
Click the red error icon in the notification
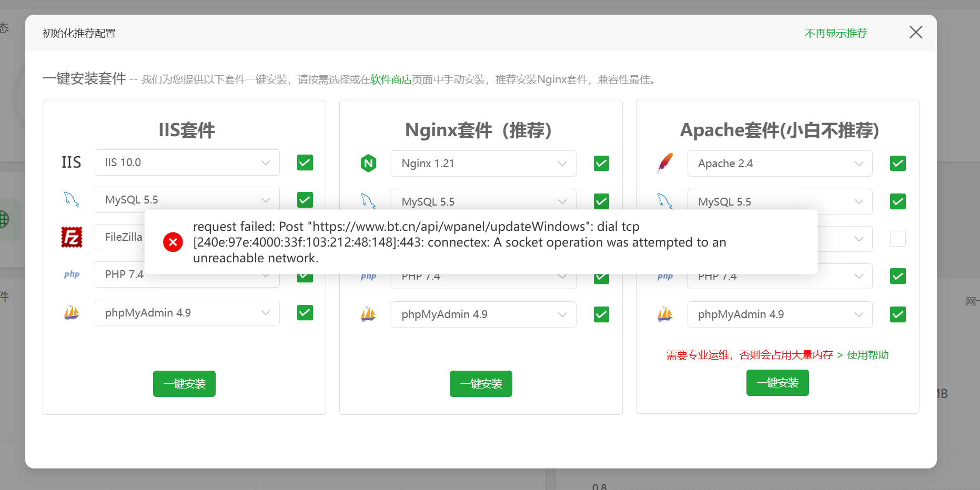coord(173,242)
